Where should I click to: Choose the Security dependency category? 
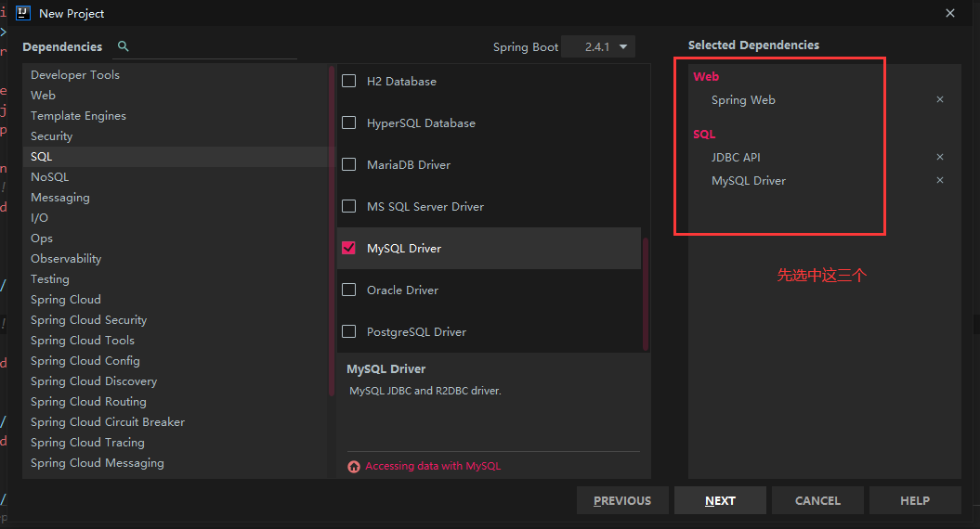51,135
